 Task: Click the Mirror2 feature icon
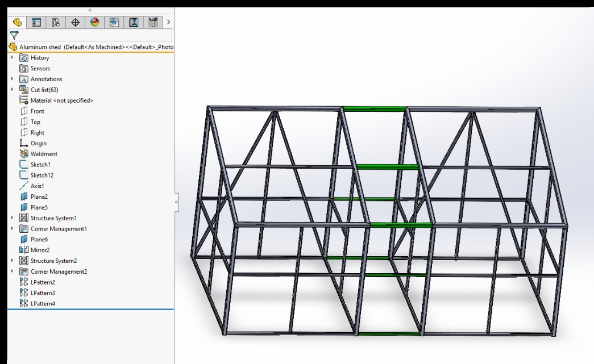24,250
